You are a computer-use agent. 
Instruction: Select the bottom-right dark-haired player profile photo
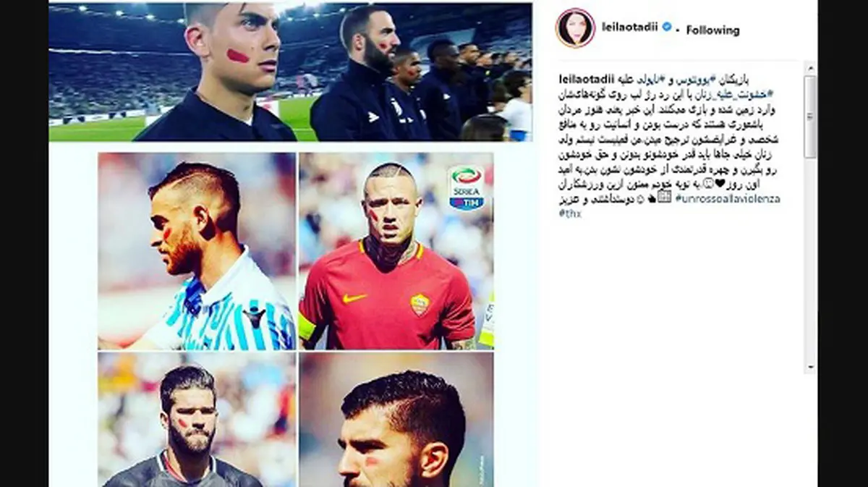[396, 420]
